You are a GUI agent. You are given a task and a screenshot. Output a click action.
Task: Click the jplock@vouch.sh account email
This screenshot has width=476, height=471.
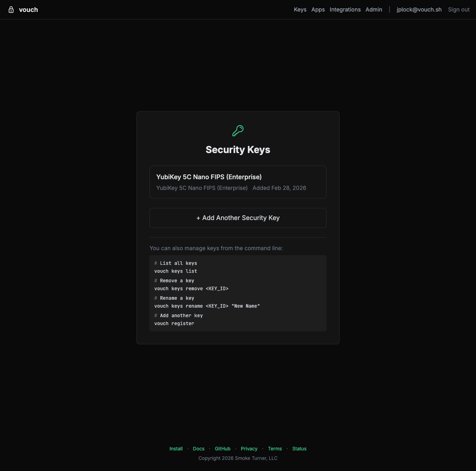pyautogui.click(x=419, y=9)
